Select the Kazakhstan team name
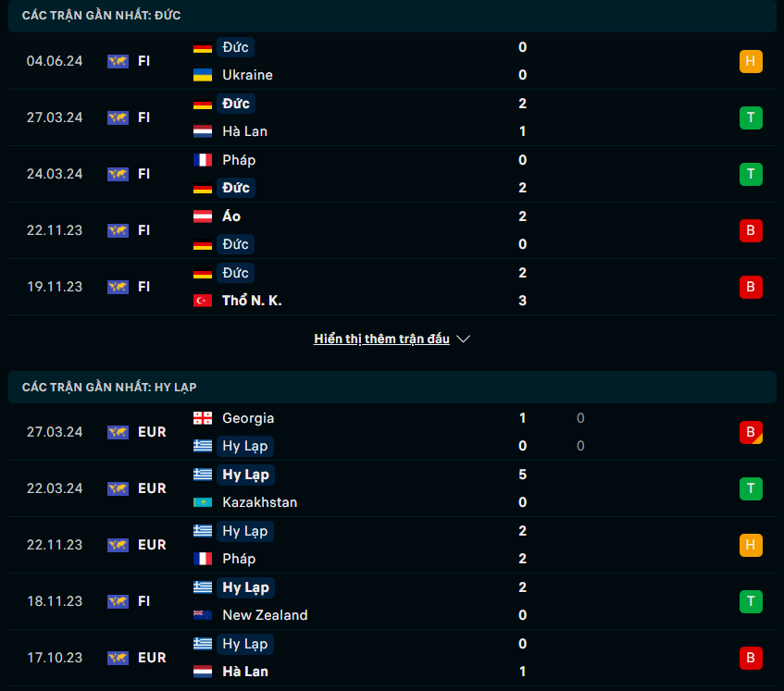 point(259,502)
